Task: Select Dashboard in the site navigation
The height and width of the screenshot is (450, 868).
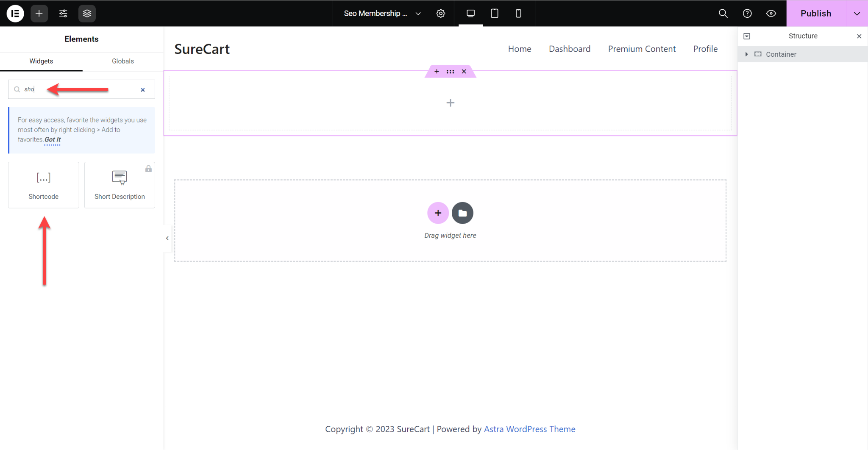Action: pyautogui.click(x=569, y=49)
